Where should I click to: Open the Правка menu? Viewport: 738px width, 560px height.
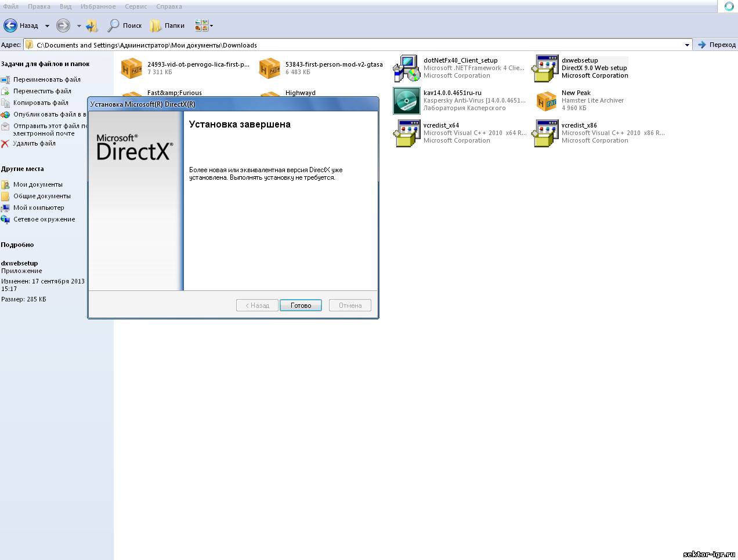39,6
